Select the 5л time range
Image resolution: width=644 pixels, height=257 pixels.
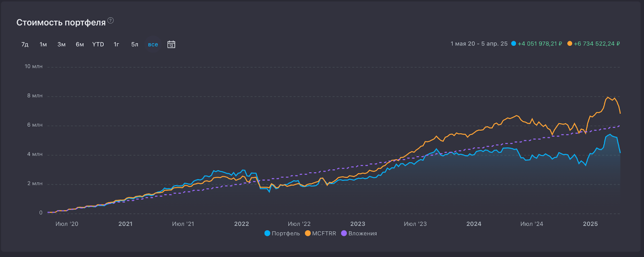pyautogui.click(x=134, y=44)
